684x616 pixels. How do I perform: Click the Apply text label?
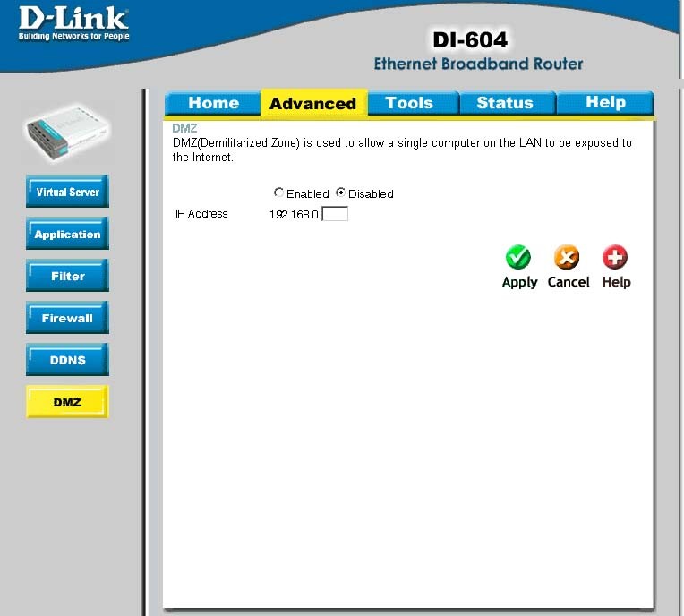[519, 282]
